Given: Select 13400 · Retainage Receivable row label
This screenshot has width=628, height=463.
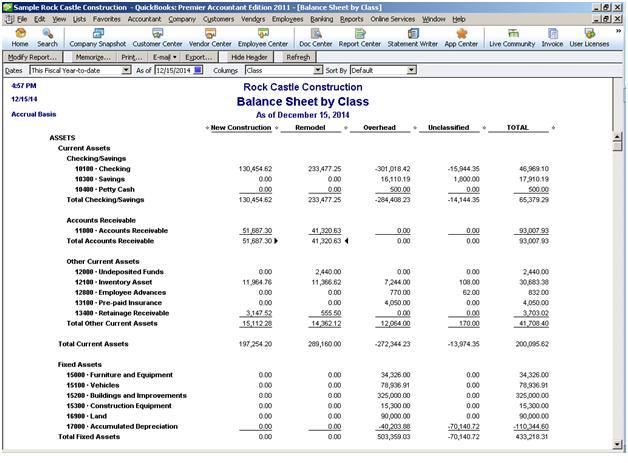Looking at the screenshot, I should (x=122, y=313).
